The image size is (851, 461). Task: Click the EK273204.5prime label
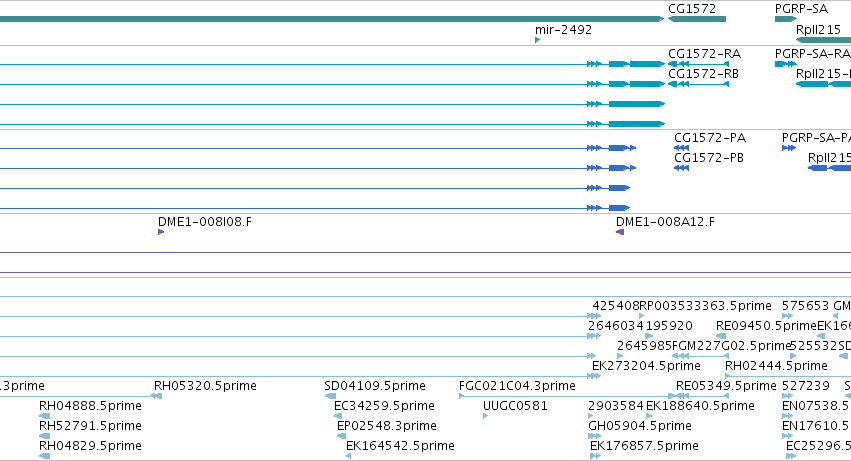[x=646, y=366]
